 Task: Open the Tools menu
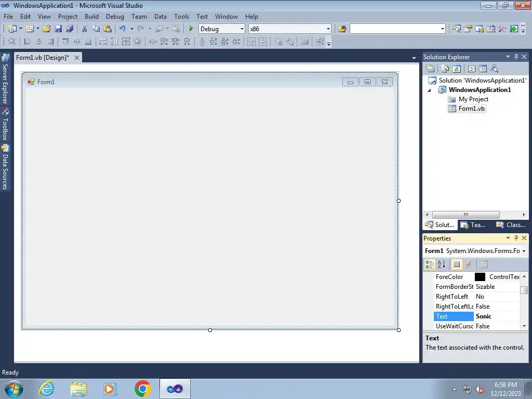point(181,16)
